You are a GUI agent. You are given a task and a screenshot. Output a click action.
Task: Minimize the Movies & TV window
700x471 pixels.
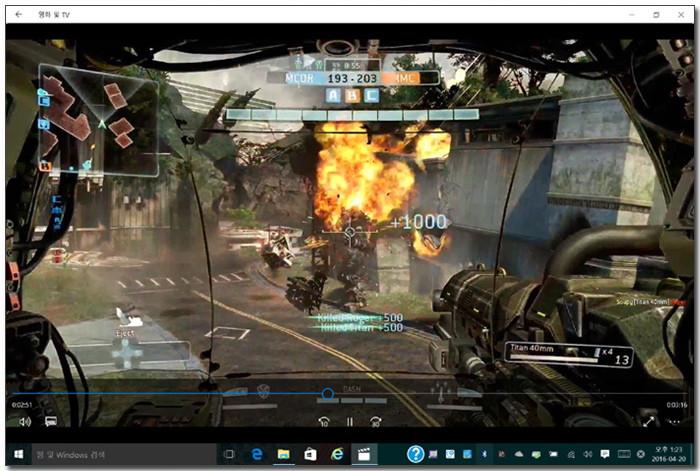(x=632, y=15)
